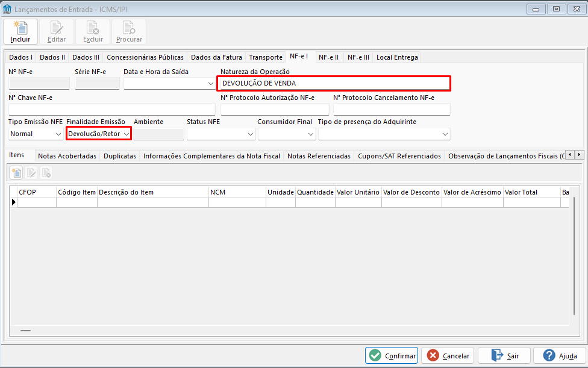588x368 pixels.
Task: Click the Excluir toolbar button
Action: click(93, 31)
